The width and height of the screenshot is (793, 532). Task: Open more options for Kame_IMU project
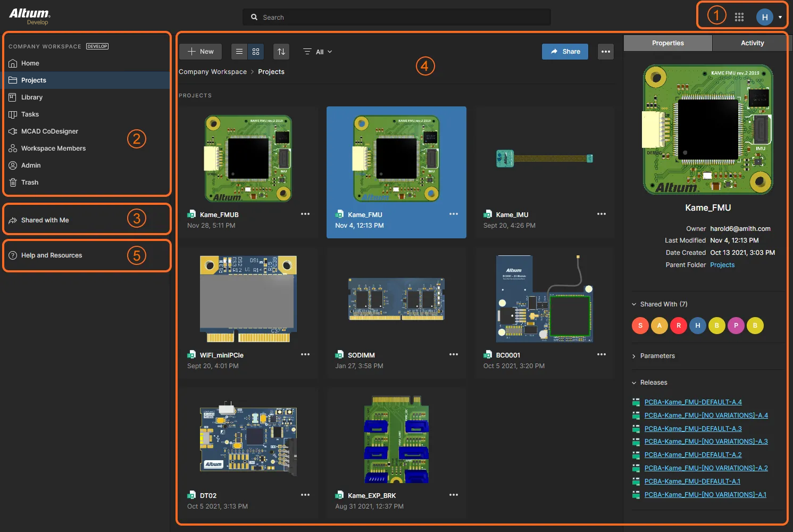pos(601,214)
